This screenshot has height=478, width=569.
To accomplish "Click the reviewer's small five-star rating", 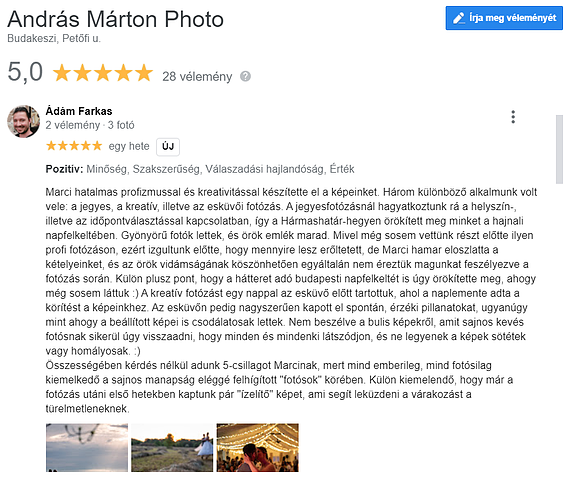I will click(74, 146).
